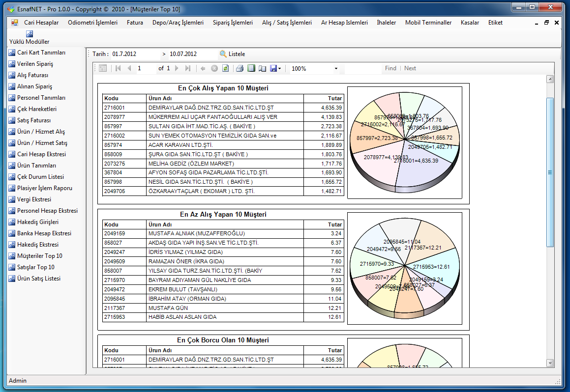Click the end date field 10.07.2012
This screenshot has width=570, height=392.
pos(193,54)
